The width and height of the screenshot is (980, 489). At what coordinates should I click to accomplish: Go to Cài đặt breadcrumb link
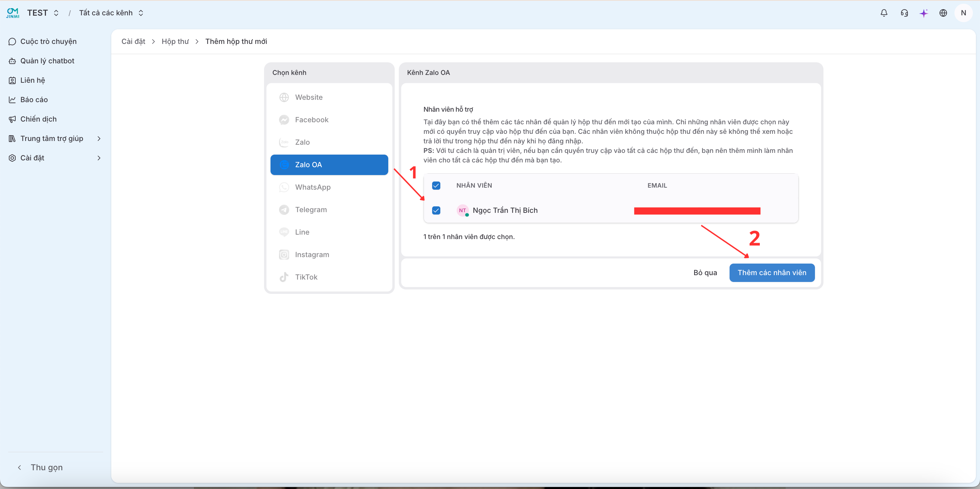pos(133,42)
